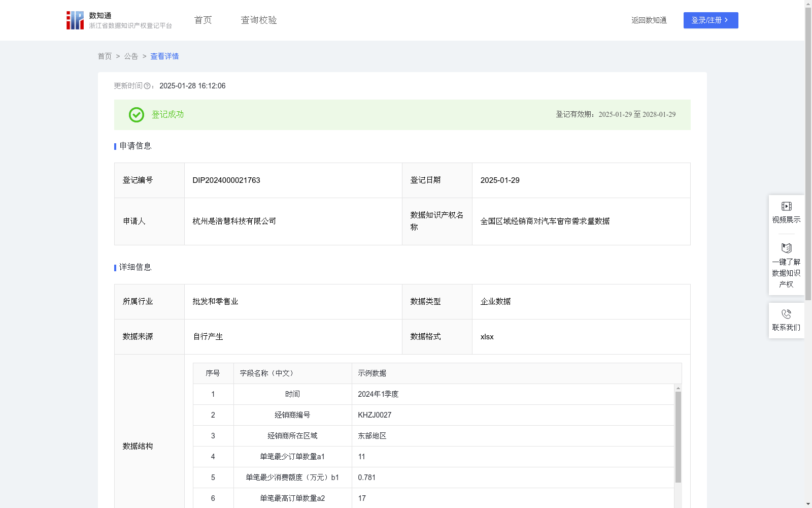Click the 数知通 platform logo

pyautogui.click(x=119, y=20)
